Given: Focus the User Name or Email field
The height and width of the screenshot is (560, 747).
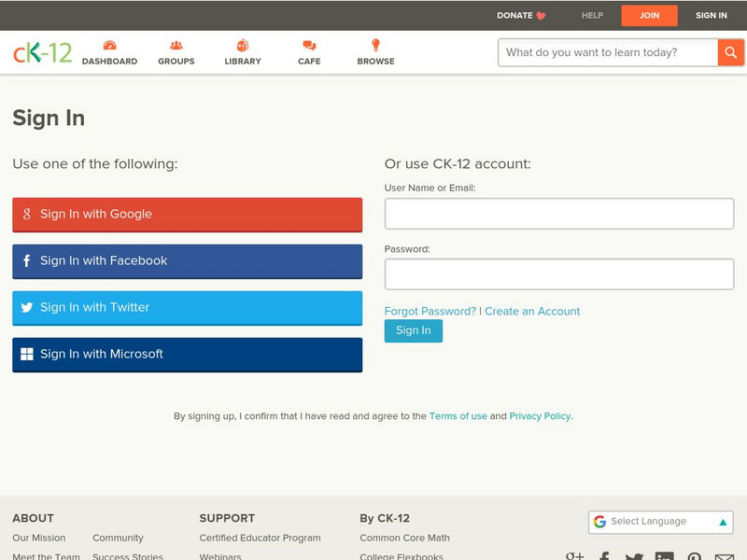Looking at the screenshot, I should pos(558,214).
